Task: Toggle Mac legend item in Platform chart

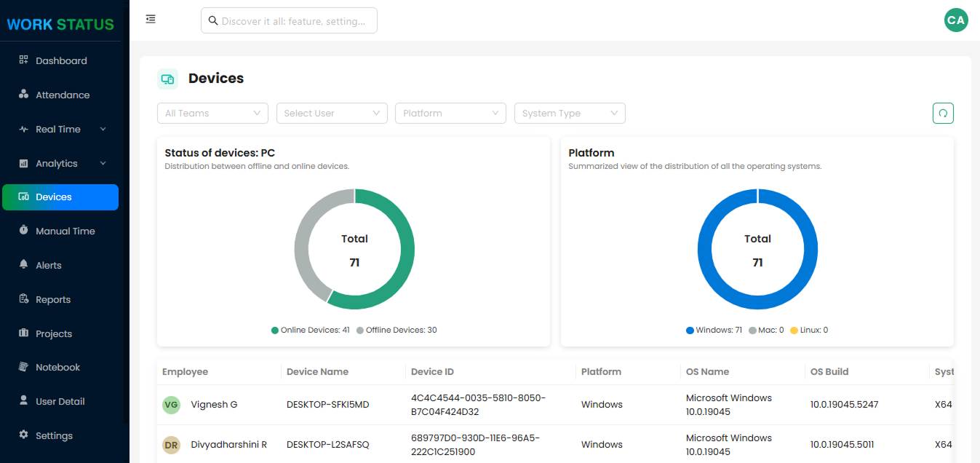Action: 766,330
